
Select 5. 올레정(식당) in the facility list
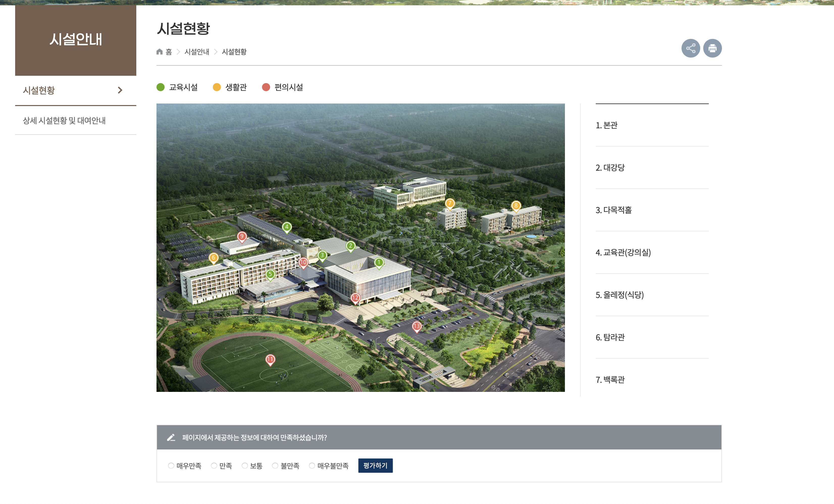coord(619,295)
